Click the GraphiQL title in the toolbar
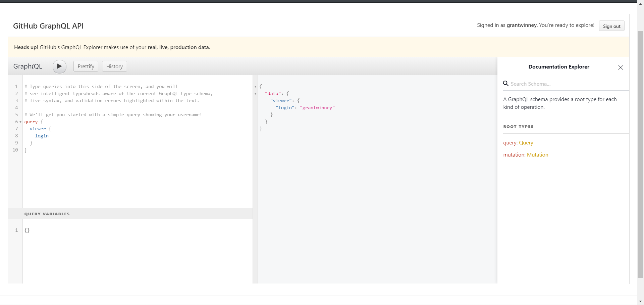644x305 pixels. [28, 67]
